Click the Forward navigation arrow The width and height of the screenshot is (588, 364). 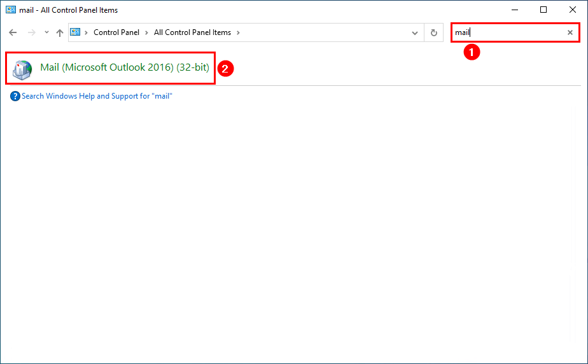tap(32, 32)
